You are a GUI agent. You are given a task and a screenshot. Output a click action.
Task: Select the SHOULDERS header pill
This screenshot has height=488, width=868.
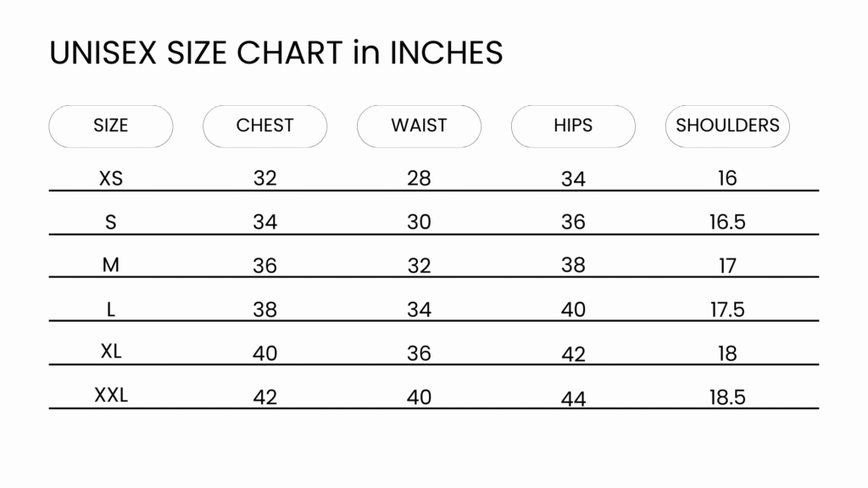click(727, 126)
